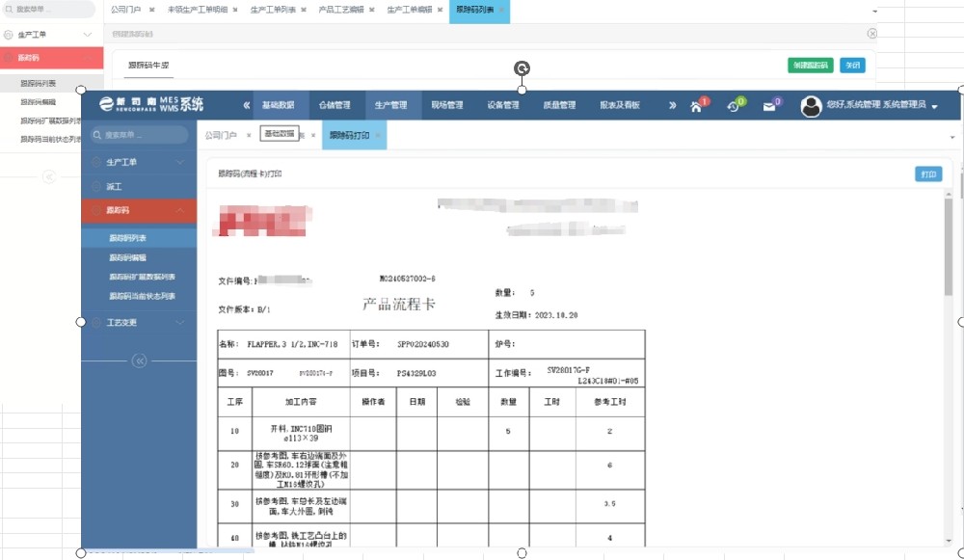Close the 未领生产工单明细 tab
This screenshot has height=560, width=964.
[x=235, y=10]
